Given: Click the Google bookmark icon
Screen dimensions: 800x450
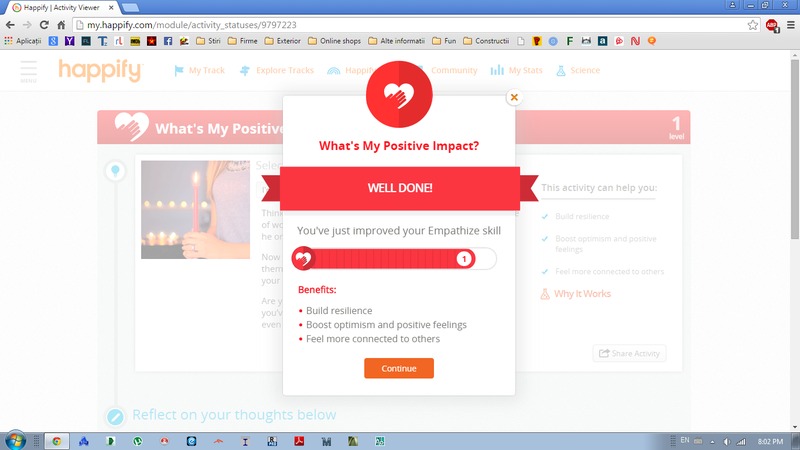Looking at the screenshot, I should [53, 41].
